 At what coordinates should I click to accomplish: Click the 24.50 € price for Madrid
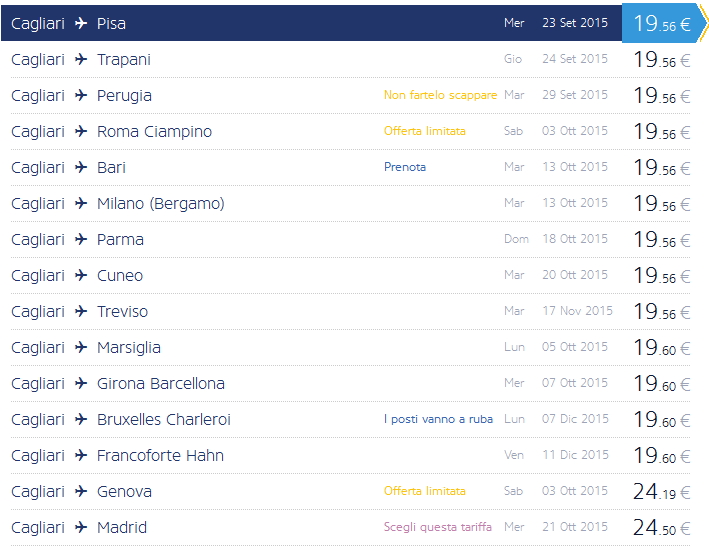click(x=661, y=527)
